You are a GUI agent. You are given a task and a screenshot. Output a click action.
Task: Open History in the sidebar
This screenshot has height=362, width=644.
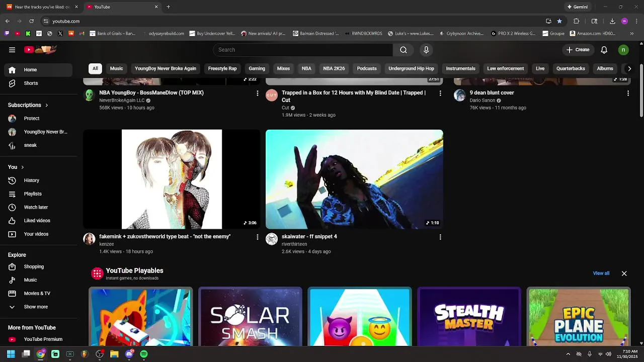(x=39, y=180)
